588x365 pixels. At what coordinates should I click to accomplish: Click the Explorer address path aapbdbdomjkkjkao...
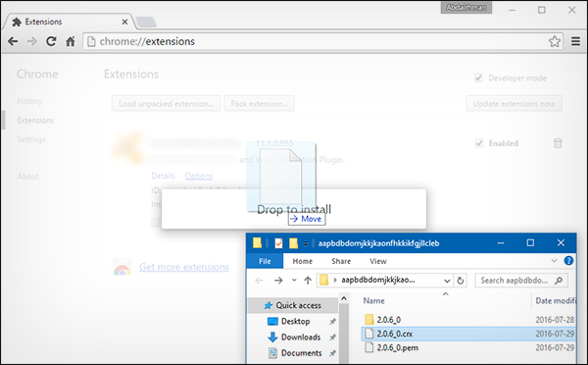pyautogui.click(x=378, y=280)
